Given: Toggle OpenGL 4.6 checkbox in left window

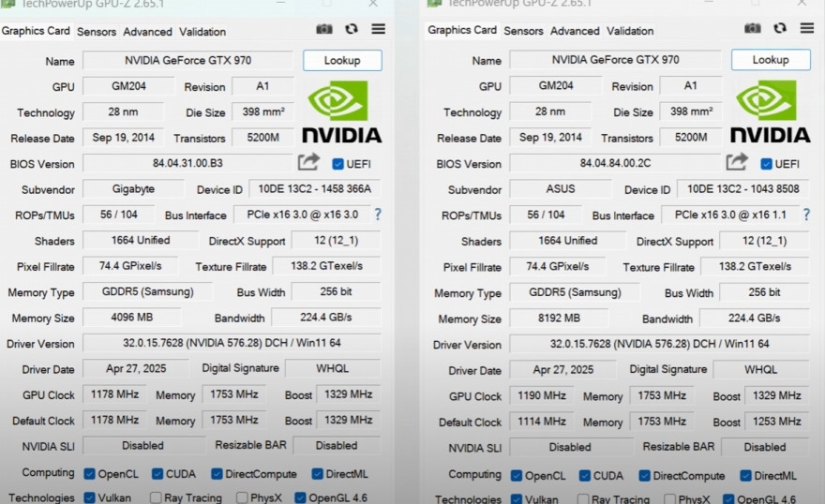Looking at the screenshot, I should click(300, 497).
